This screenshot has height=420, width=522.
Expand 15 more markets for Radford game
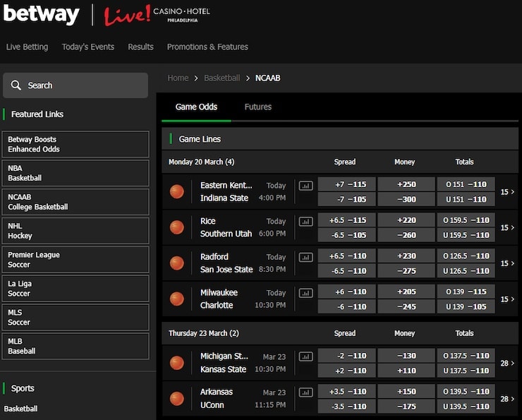(507, 263)
